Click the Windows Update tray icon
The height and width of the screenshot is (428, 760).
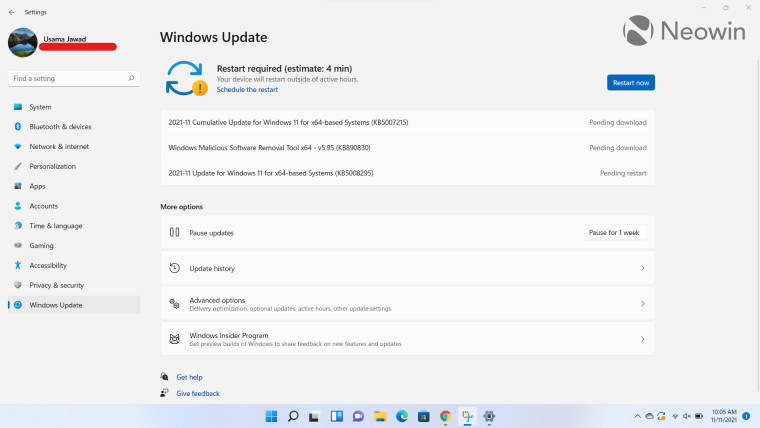662,416
